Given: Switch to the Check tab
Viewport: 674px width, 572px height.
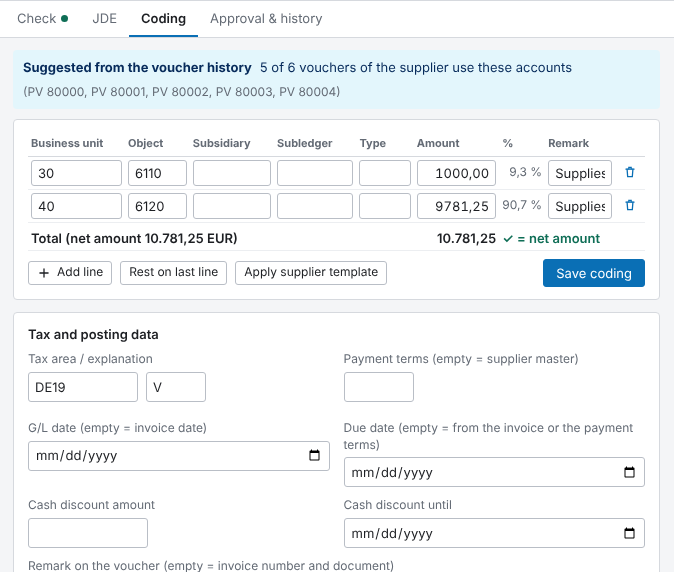Looking at the screenshot, I should pyautogui.click(x=42, y=18).
